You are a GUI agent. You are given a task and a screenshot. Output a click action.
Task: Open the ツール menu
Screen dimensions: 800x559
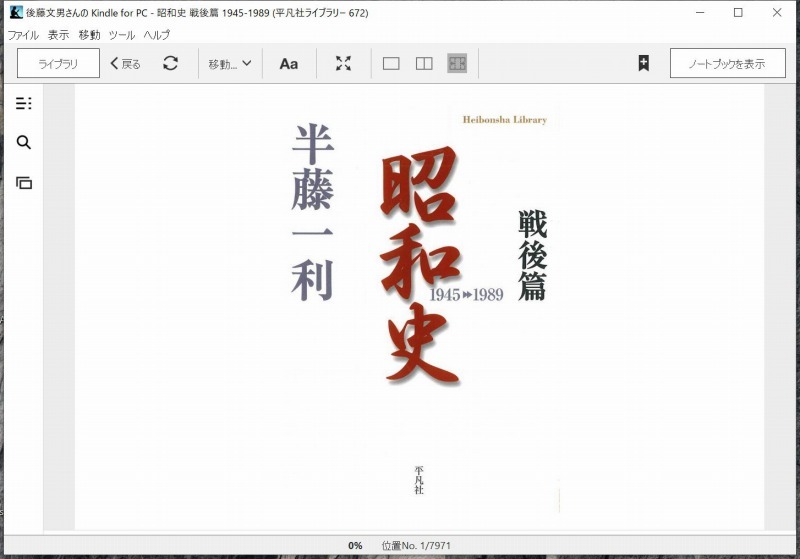(x=121, y=35)
